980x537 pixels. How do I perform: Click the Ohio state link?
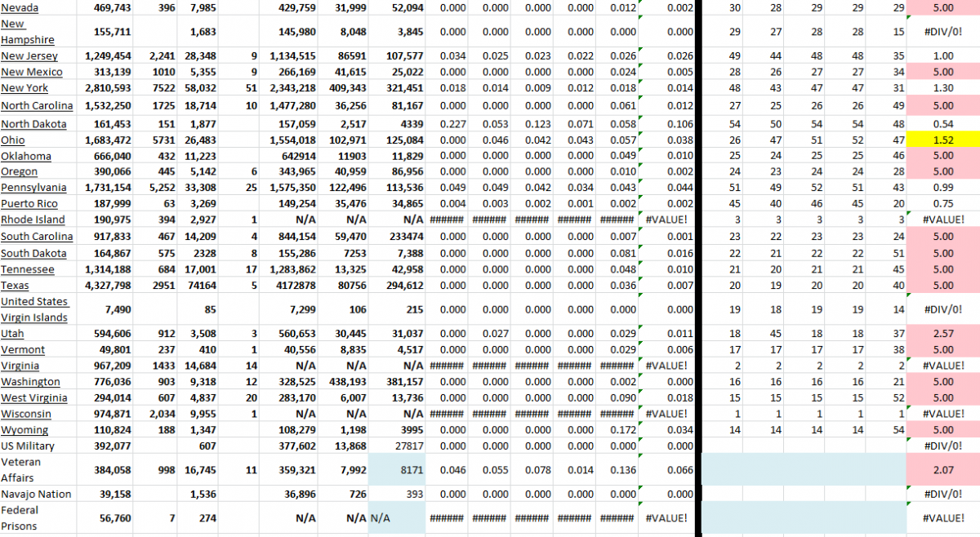12,140
